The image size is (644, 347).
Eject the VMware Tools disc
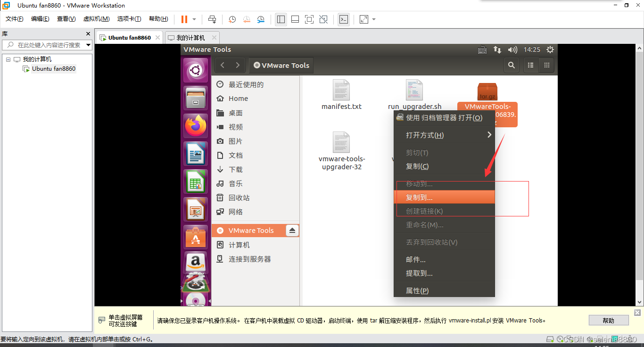292,231
